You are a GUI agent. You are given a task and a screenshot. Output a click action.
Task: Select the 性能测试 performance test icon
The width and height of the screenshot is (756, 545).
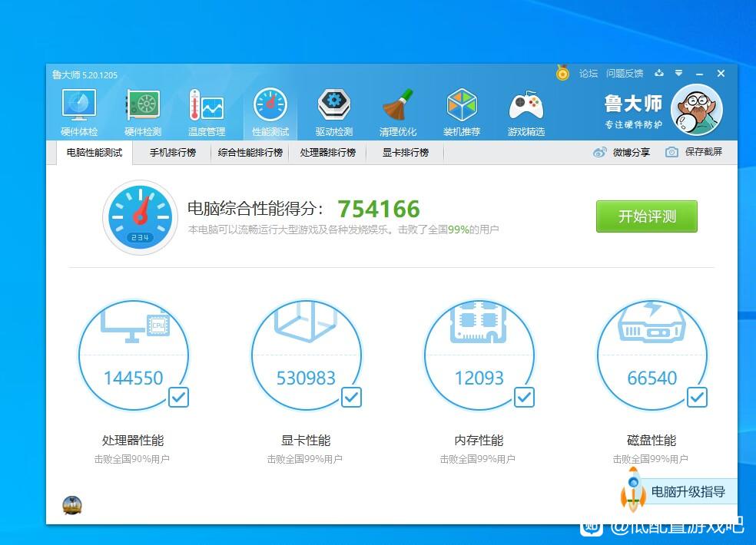[270, 105]
